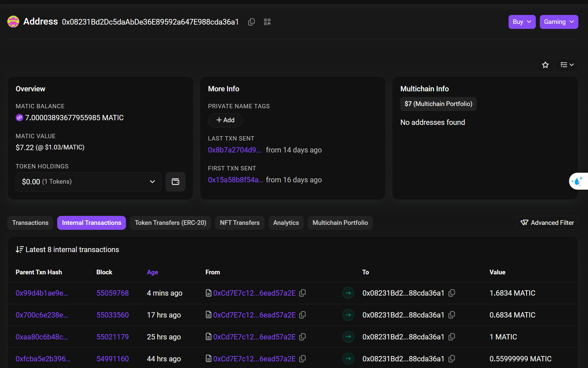
Task: Copy From address in 17 hrs ago row
Action: pos(302,315)
